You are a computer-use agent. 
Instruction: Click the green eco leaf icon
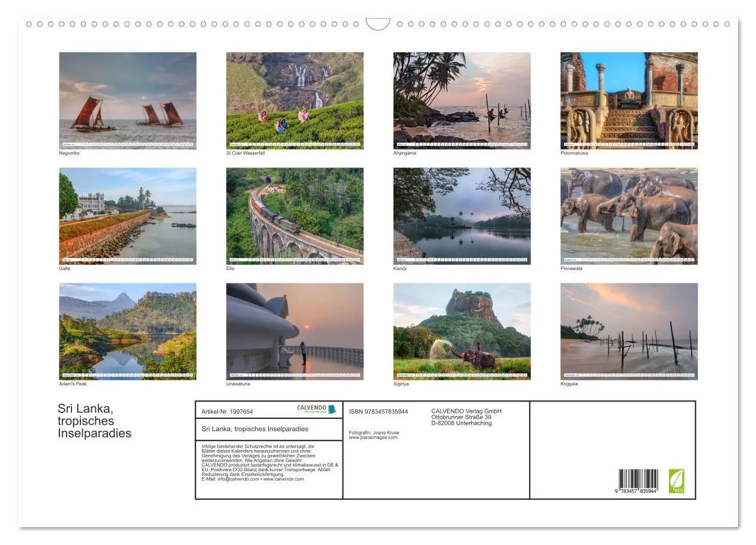[677, 481]
